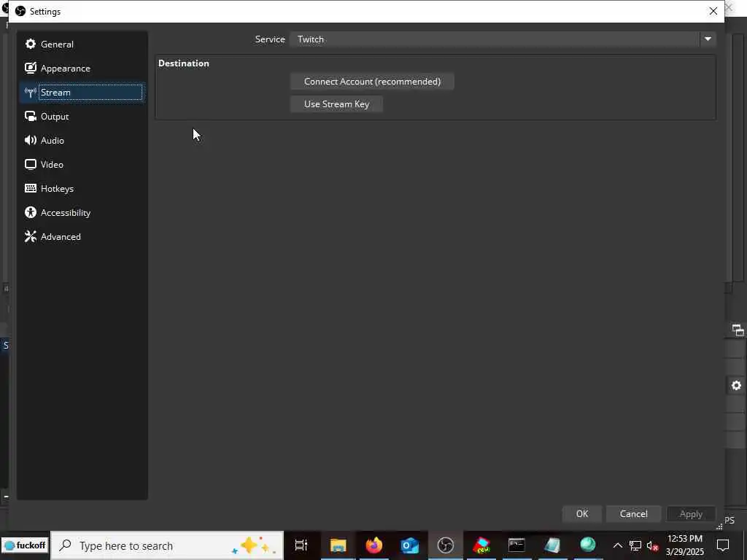This screenshot has width=747, height=560.
Task: Click Cancel to discard settings
Action: (x=633, y=514)
